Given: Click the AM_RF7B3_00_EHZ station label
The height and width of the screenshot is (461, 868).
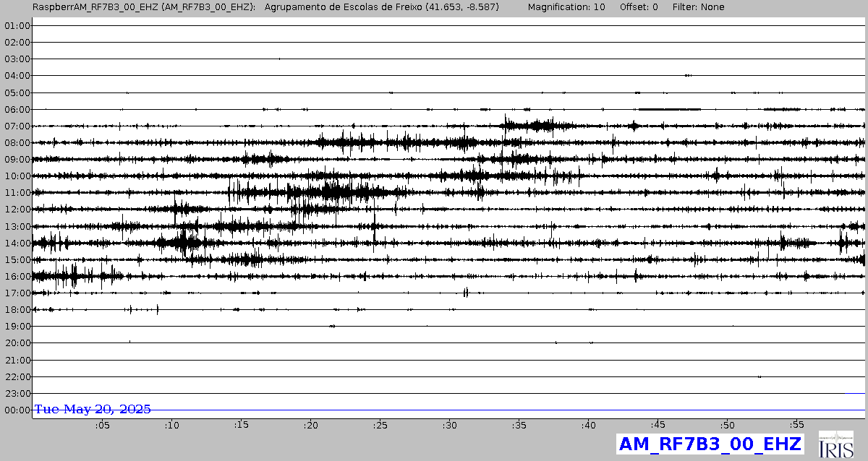Looking at the screenshot, I should tap(710, 444).
